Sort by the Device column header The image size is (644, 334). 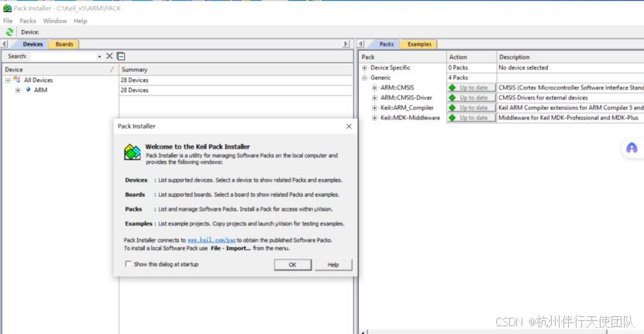(x=60, y=70)
